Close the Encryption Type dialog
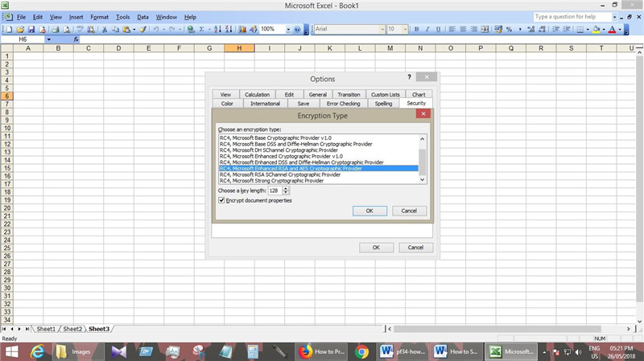The height and width of the screenshot is (361, 644). point(423,113)
